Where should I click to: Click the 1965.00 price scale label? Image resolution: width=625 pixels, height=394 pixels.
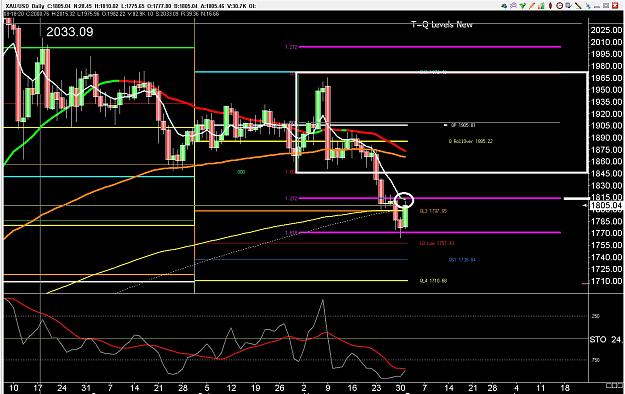pos(607,78)
